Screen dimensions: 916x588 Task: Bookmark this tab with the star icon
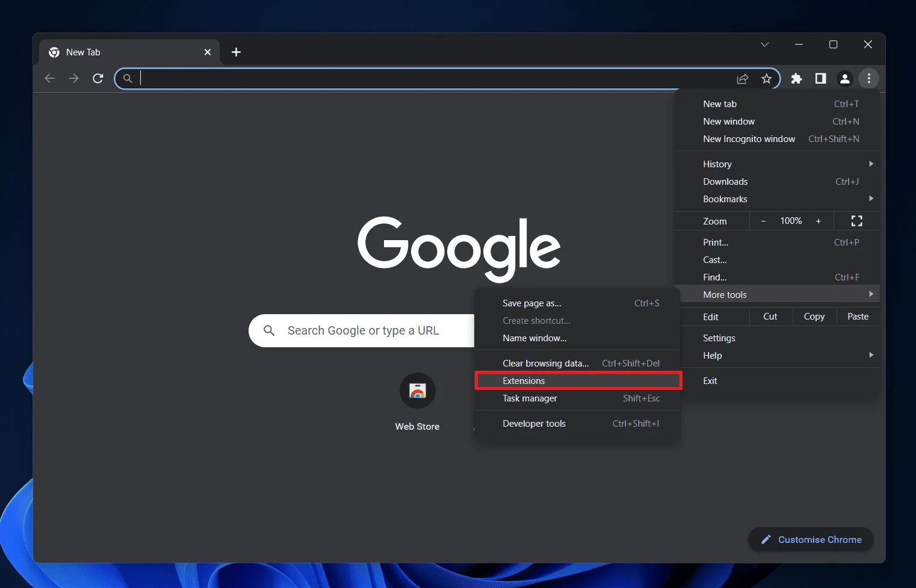pyautogui.click(x=766, y=79)
